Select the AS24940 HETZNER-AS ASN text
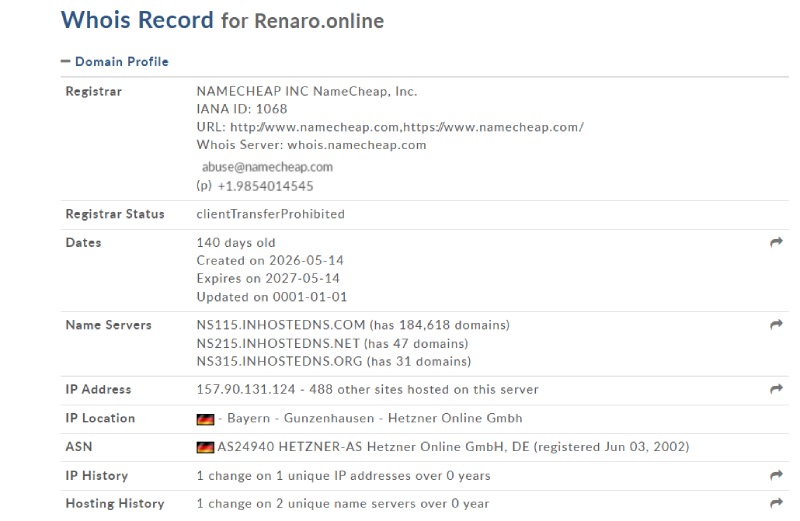800x521 pixels. pyautogui.click(x=453, y=447)
